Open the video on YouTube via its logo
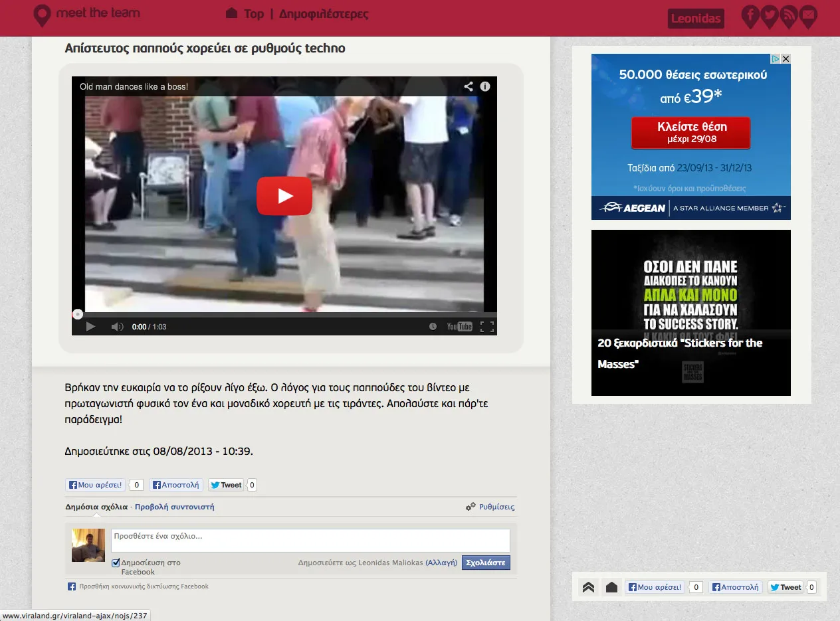Viewport: 840px width, 621px height. point(459,327)
